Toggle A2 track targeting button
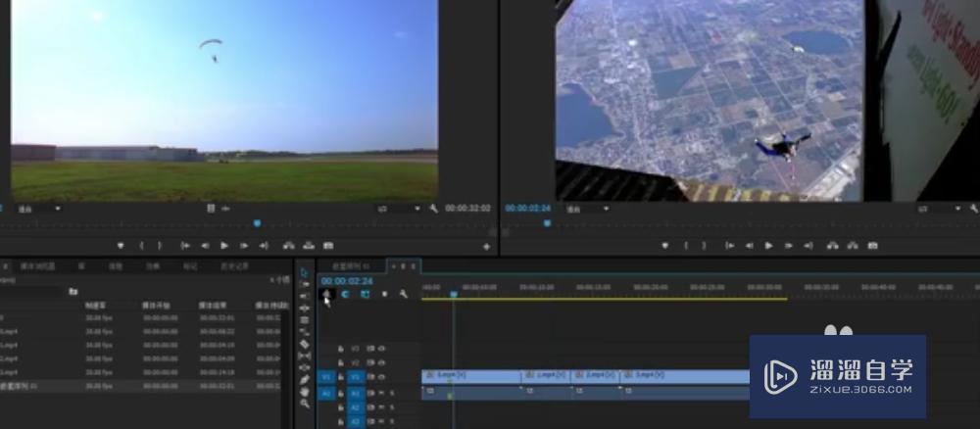This screenshot has width=980, height=429. [x=356, y=407]
